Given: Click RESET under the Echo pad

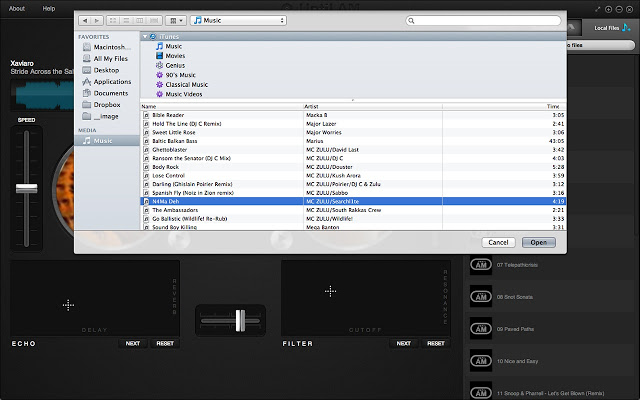Looking at the screenshot, I should point(165,344).
